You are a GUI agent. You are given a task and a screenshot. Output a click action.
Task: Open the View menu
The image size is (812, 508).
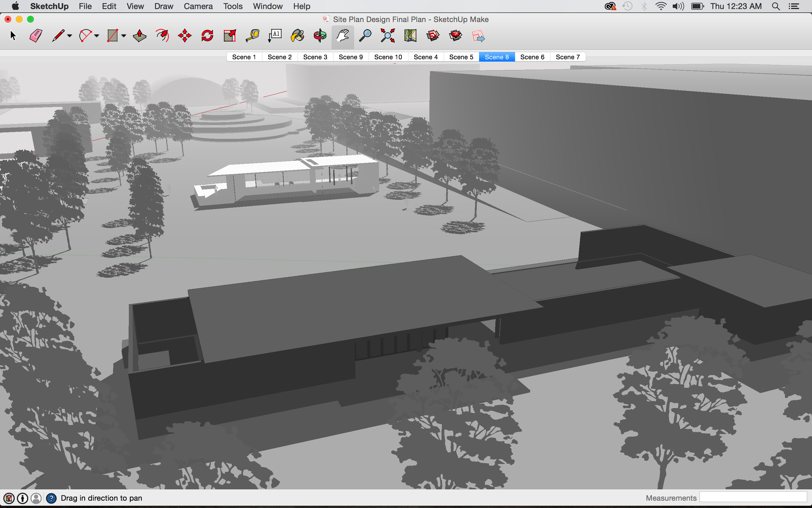click(x=135, y=6)
